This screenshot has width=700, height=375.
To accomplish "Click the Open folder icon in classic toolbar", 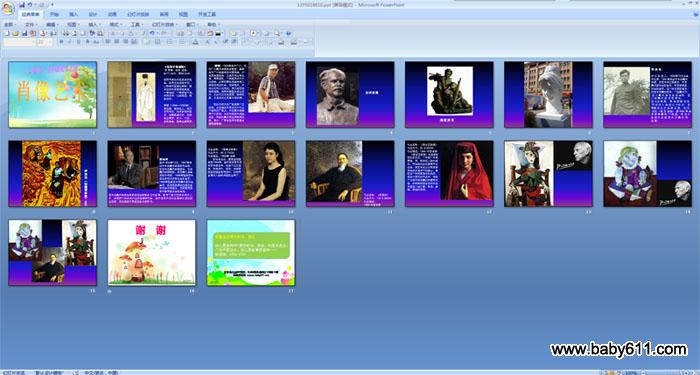I will click(x=15, y=33).
